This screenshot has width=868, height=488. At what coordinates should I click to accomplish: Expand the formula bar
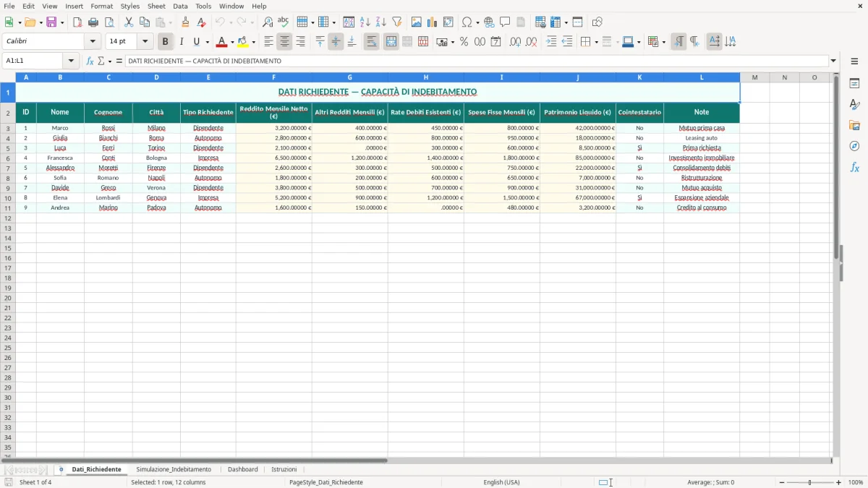click(x=833, y=61)
